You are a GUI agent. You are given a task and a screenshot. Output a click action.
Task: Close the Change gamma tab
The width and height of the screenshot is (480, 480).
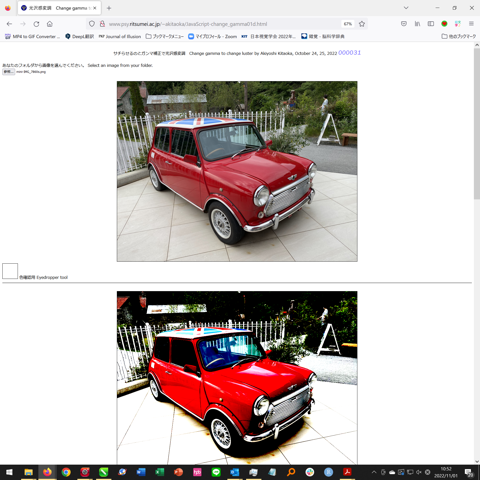[95, 8]
